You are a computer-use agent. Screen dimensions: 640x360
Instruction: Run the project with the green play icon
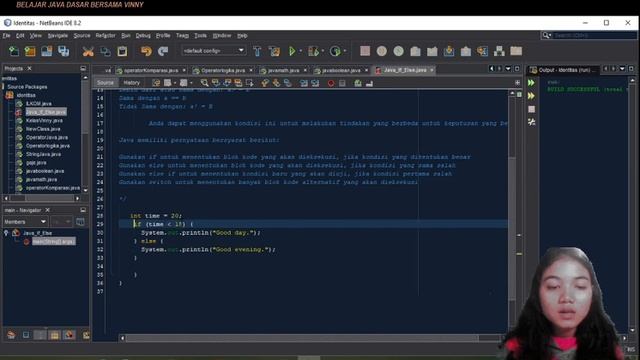(292, 51)
